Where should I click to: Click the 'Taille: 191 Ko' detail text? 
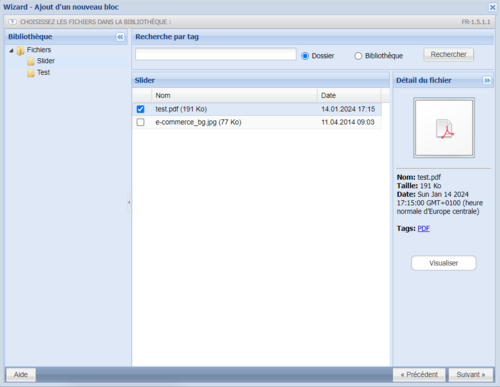pyautogui.click(x=419, y=186)
